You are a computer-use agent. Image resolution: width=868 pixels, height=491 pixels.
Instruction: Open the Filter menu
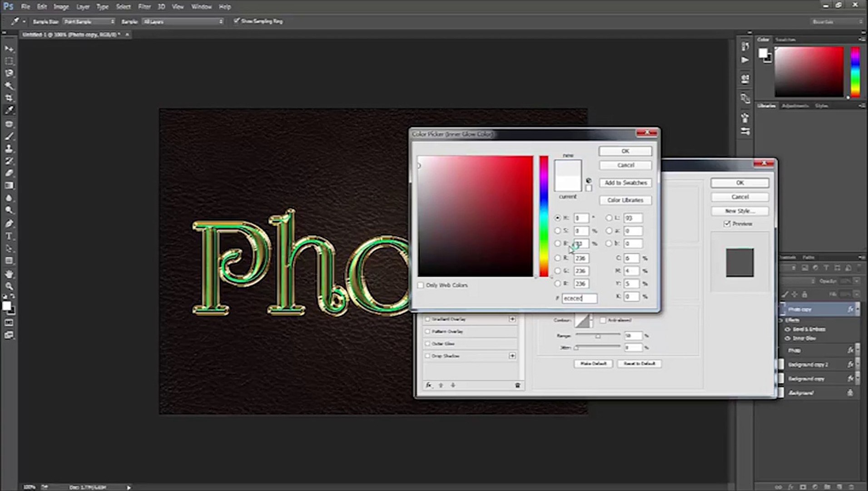[x=144, y=7]
